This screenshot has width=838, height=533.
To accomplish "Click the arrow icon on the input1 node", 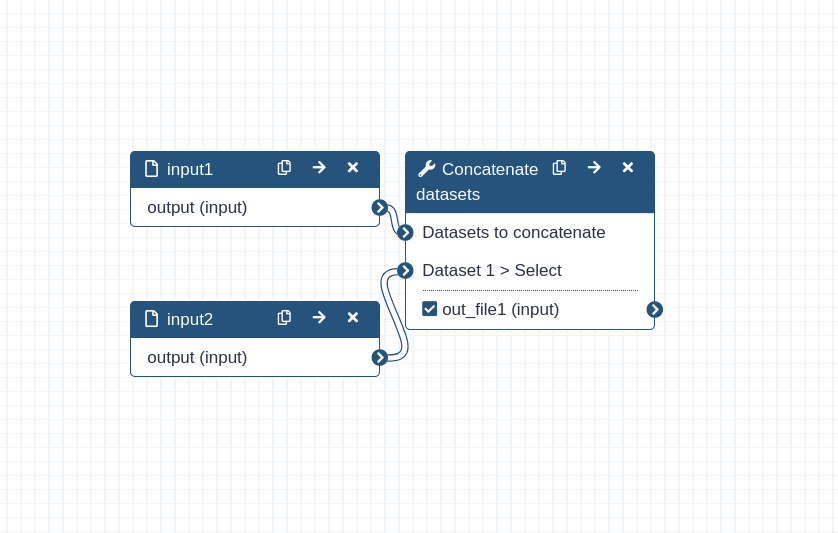I will pyautogui.click(x=319, y=168).
